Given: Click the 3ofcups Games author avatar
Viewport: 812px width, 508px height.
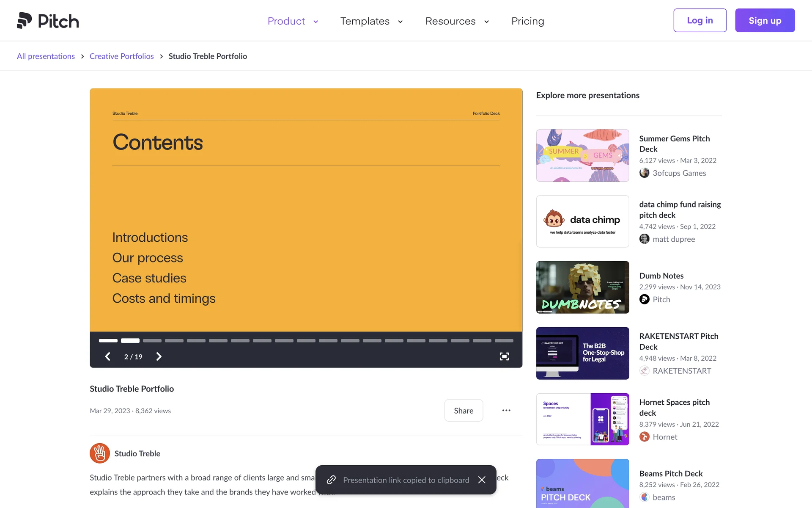Looking at the screenshot, I should tap(644, 173).
